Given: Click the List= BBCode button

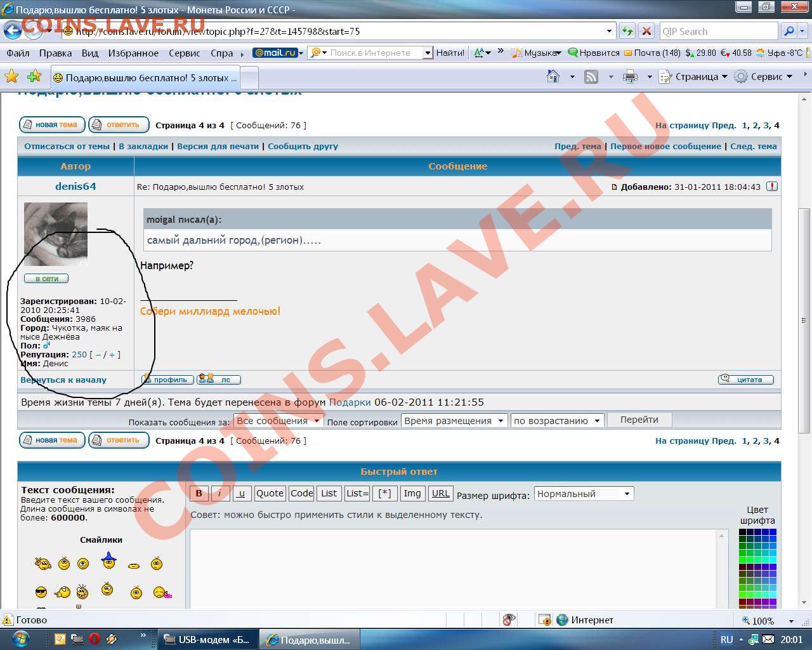Looking at the screenshot, I should click(x=358, y=493).
